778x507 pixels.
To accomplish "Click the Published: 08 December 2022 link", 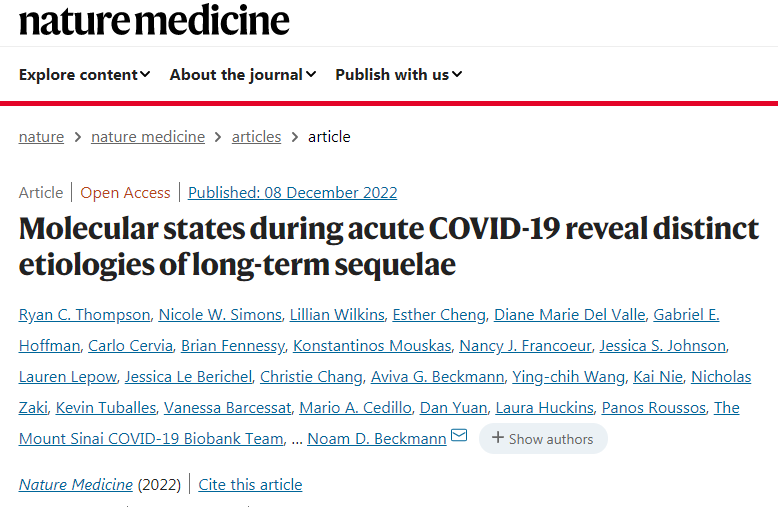I will 292,193.
